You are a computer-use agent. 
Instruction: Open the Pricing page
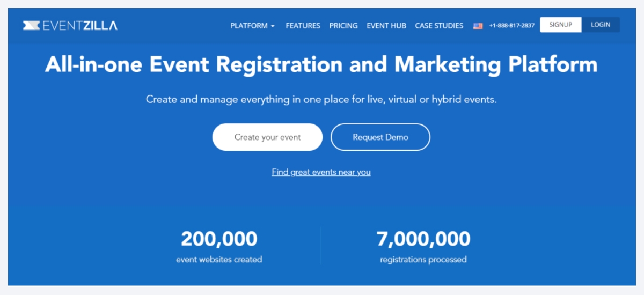tap(343, 25)
